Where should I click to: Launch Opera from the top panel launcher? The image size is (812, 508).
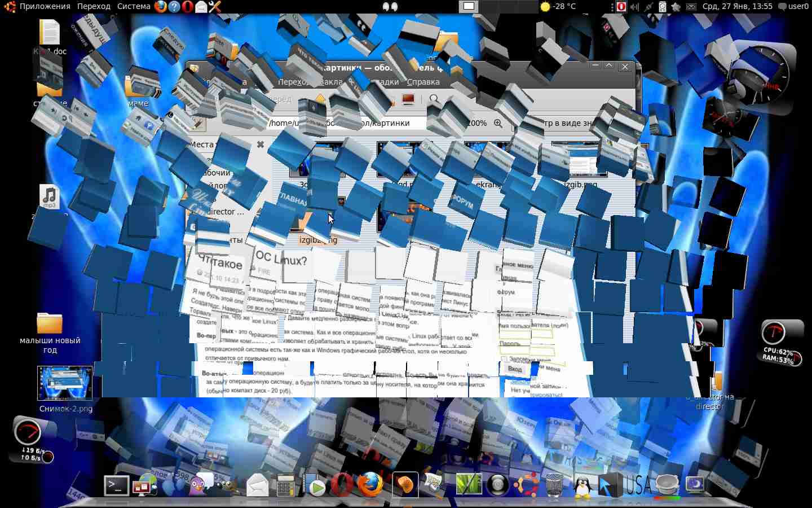point(187,7)
